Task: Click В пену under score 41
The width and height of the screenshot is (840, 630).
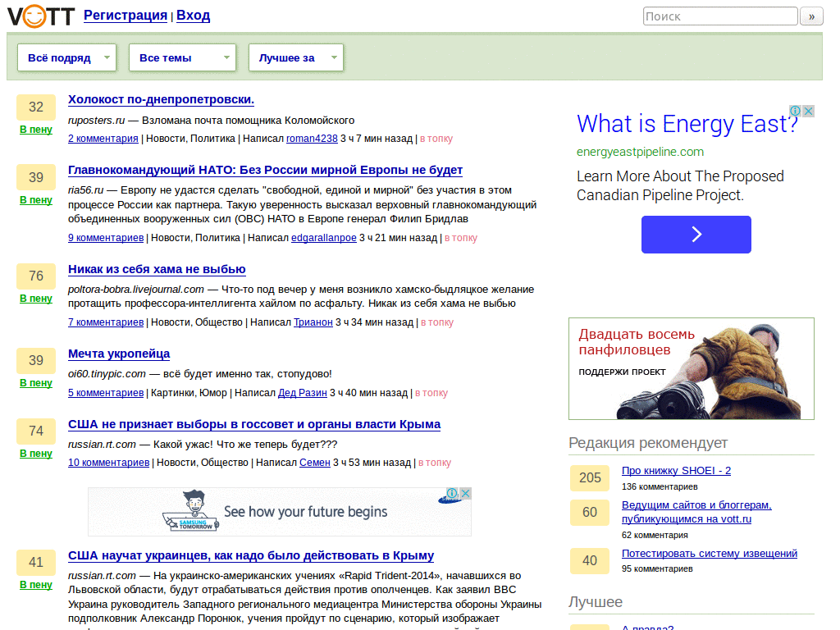Action: pyautogui.click(x=36, y=585)
